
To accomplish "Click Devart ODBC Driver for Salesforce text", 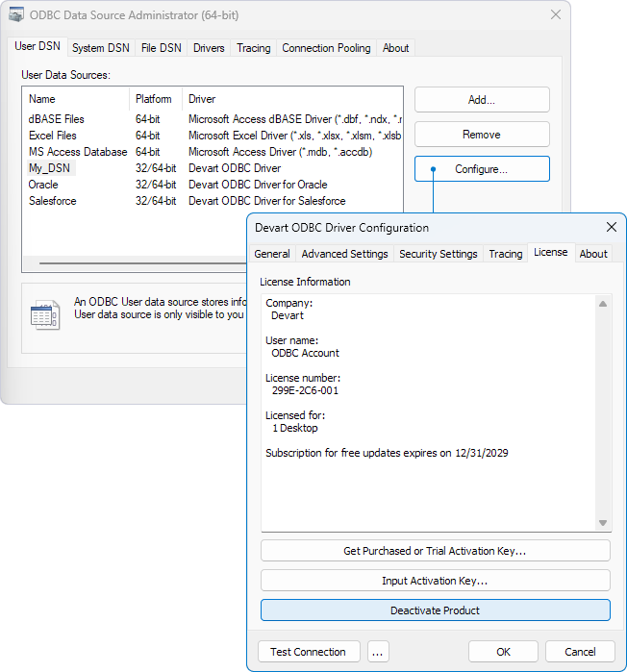I will (267, 201).
